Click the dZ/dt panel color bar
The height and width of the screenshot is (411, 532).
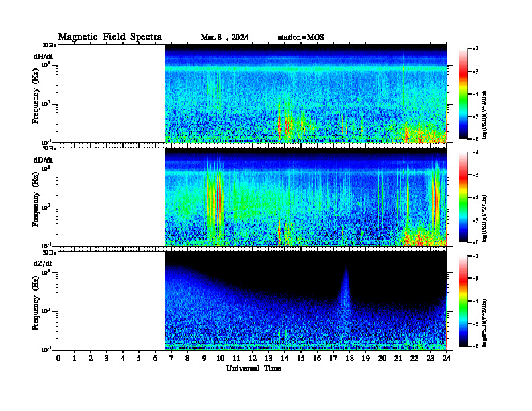click(463, 301)
